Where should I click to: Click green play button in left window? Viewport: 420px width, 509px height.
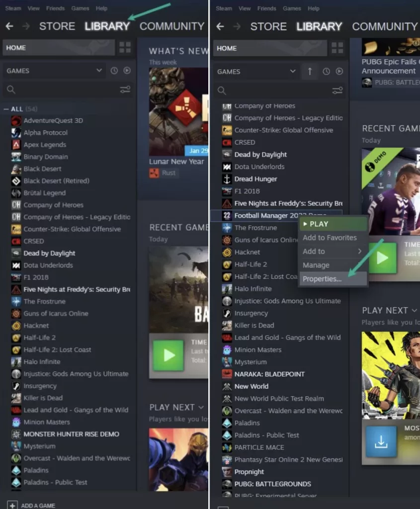[168, 355]
